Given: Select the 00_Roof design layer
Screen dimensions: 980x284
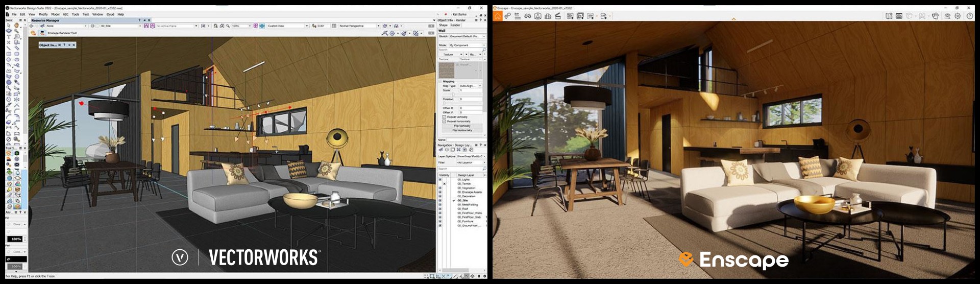Looking at the screenshot, I should 463,209.
